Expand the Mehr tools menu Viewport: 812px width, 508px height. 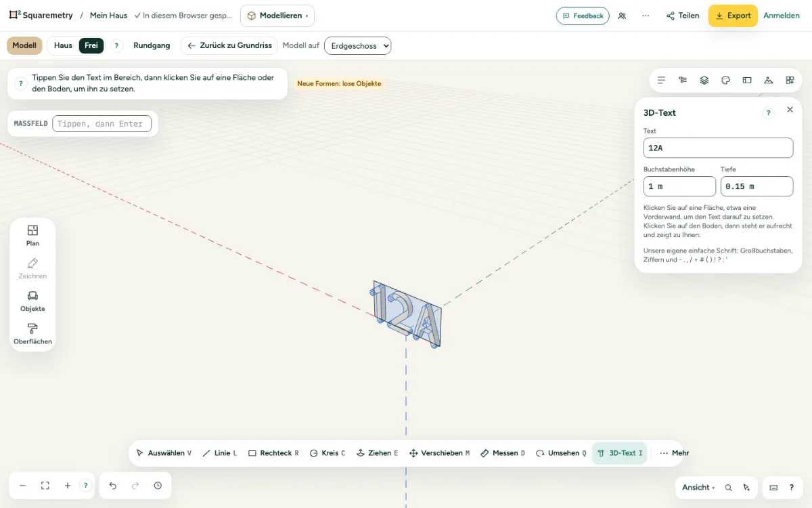[674, 453]
